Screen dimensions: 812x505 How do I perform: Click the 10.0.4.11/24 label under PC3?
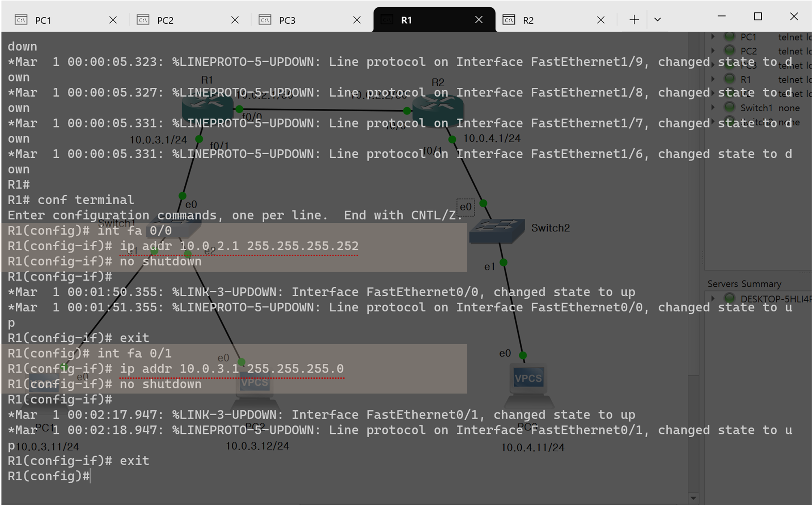point(532,447)
